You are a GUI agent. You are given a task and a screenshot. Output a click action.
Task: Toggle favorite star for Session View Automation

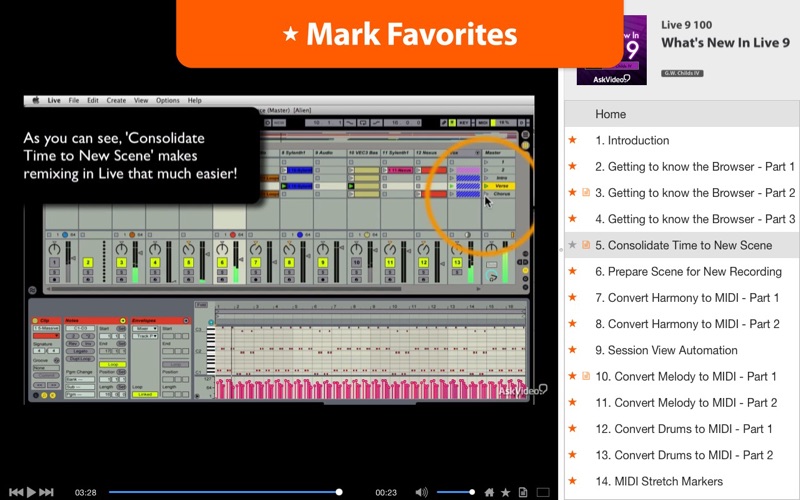tap(573, 349)
